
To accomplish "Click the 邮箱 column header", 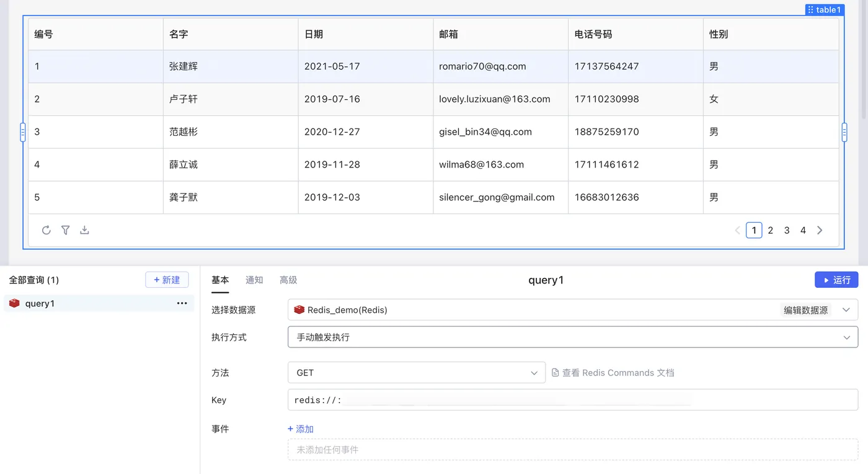I will [501, 34].
